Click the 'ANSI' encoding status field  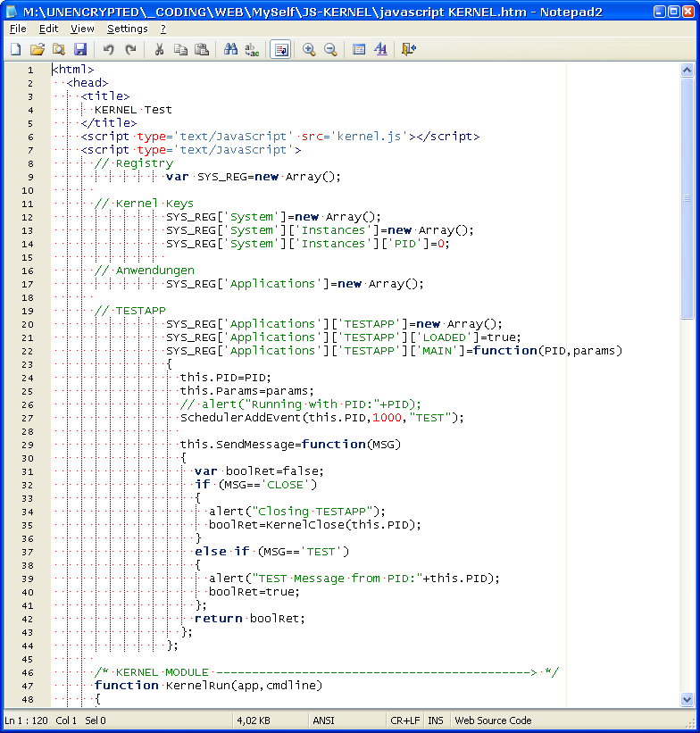pos(323,721)
